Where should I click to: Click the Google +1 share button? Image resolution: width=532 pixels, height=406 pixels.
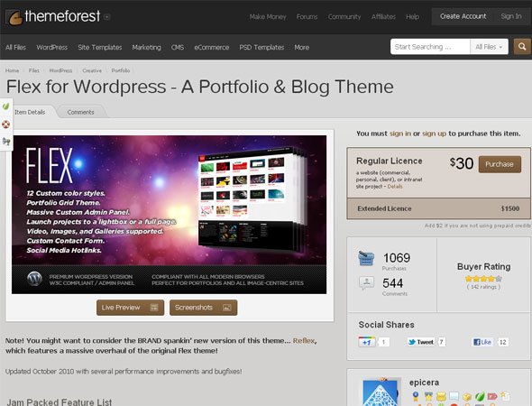[x=367, y=342]
